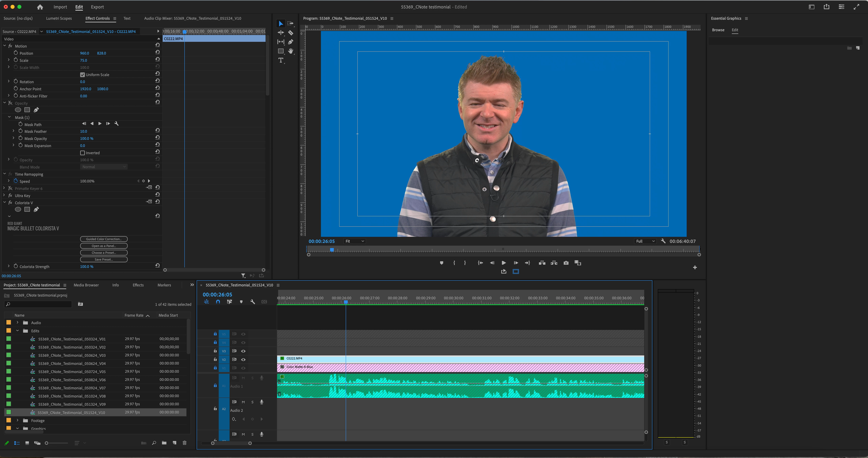Collapse the Motion effect section
Image resolution: width=868 pixels, height=458 pixels.
pyautogui.click(x=5, y=46)
